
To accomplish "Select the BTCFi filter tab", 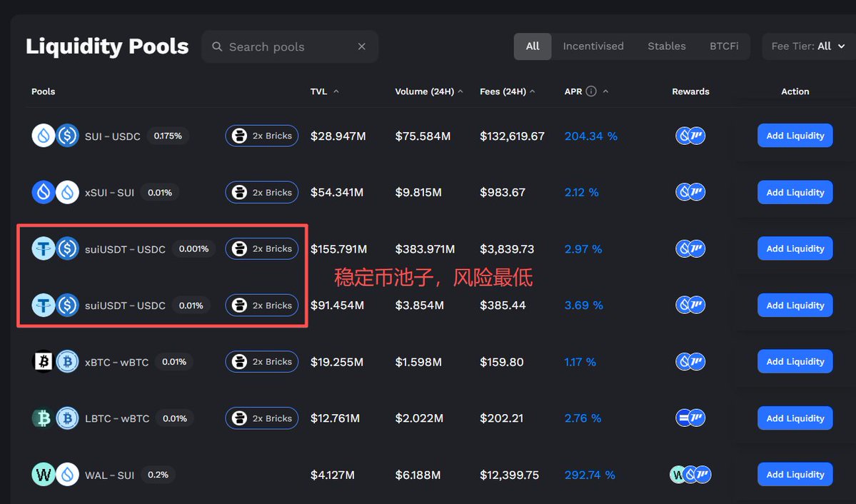I will coord(724,46).
